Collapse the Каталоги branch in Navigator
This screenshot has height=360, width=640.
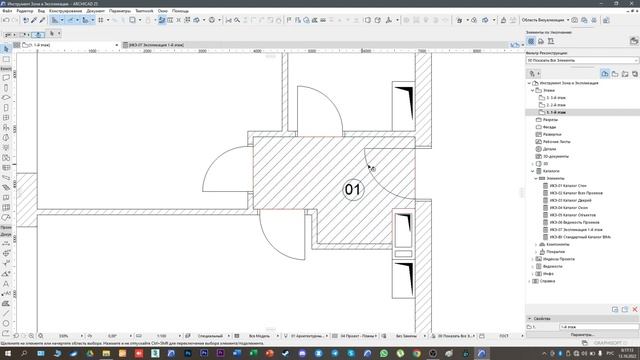(533, 171)
